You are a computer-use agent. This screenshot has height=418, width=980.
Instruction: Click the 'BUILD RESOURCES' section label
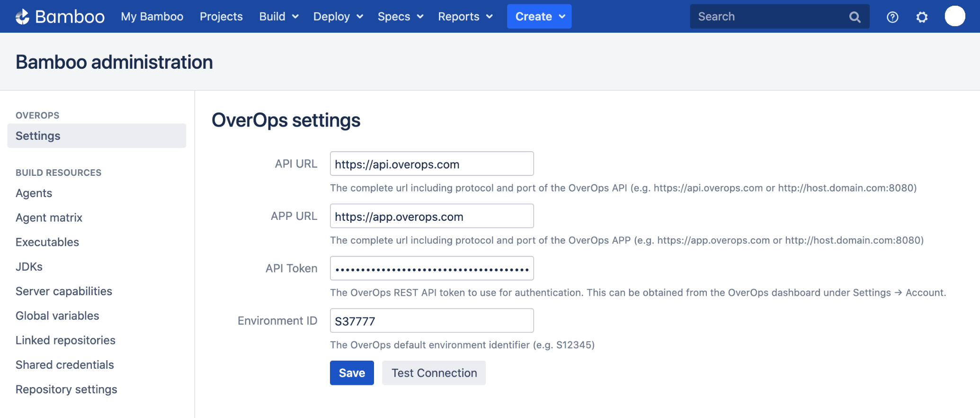pos(59,173)
